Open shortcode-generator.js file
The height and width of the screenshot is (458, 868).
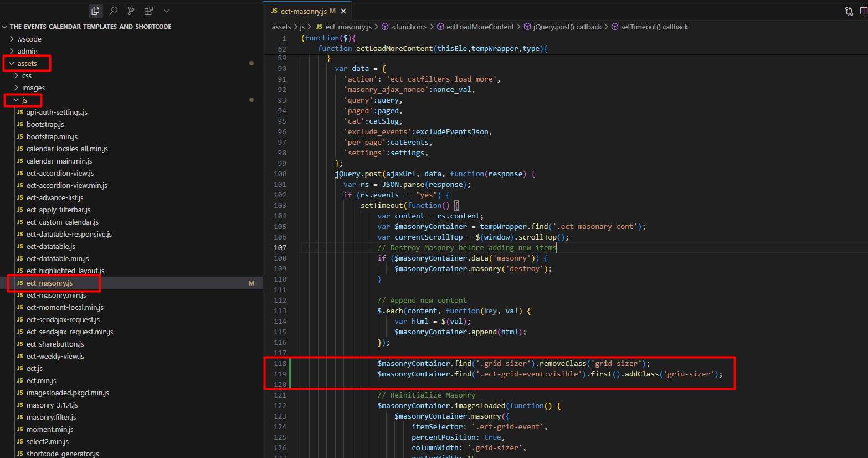point(62,454)
